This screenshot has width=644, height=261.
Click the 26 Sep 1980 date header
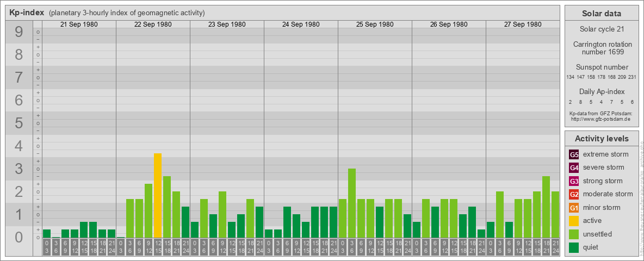pyautogui.click(x=449, y=24)
